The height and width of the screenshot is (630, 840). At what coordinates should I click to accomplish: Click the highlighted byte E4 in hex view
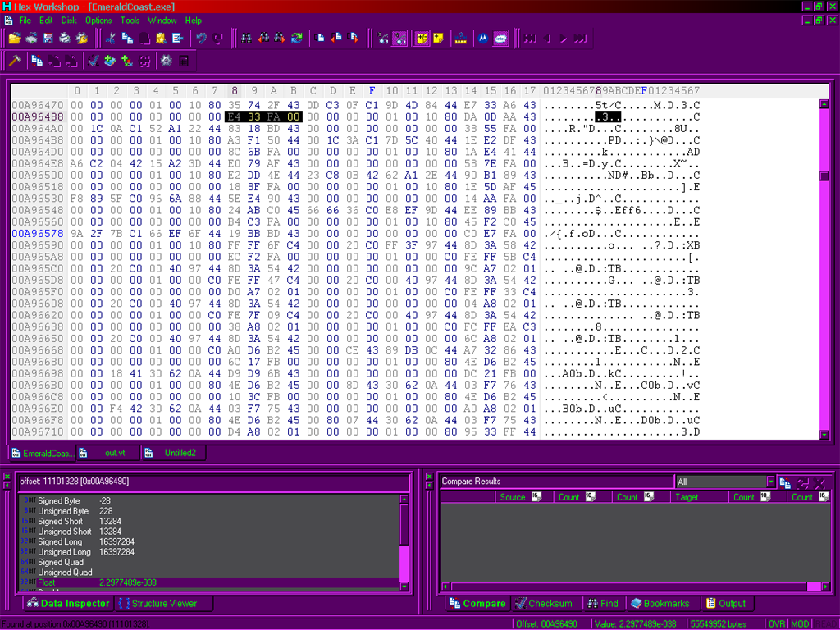pos(234,116)
